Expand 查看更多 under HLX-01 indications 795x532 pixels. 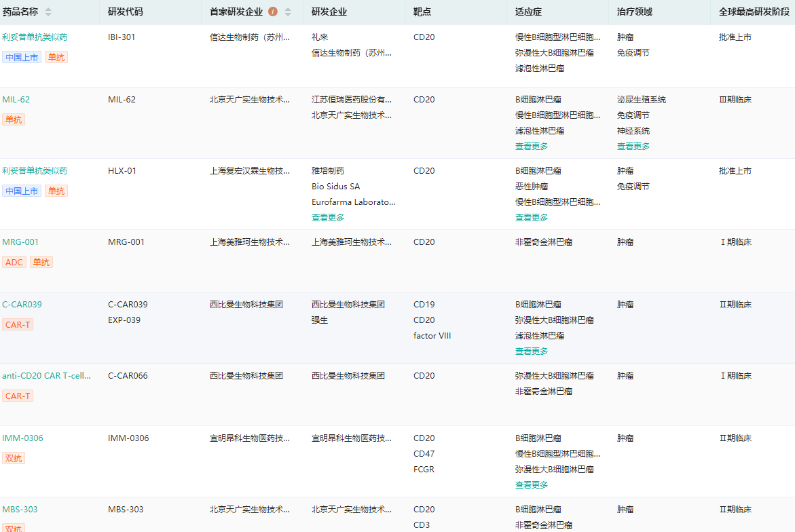click(x=532, y=218)
